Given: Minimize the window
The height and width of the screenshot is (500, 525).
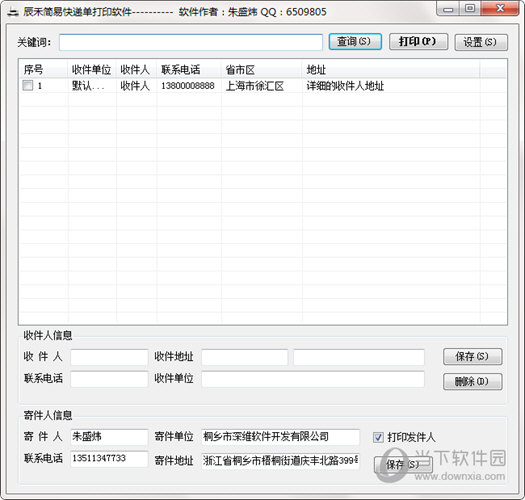Looking at the screenshot, I should click(x=448, y=9).
